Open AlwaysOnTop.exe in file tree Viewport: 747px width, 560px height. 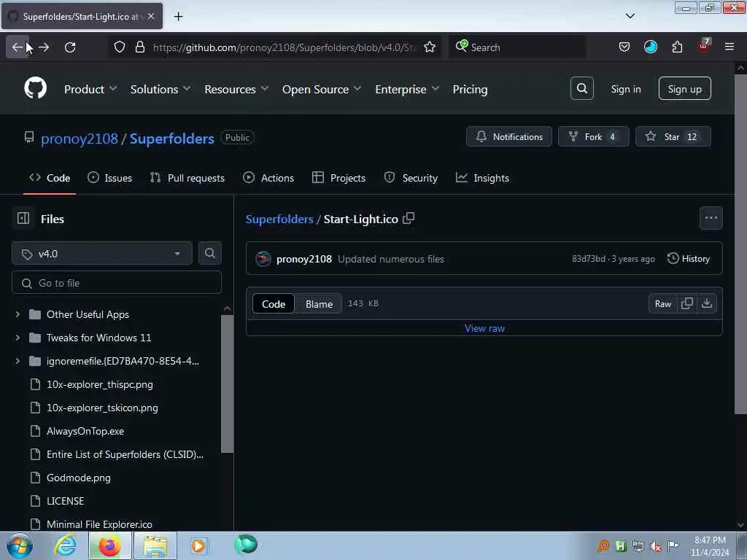pos(85,431)
